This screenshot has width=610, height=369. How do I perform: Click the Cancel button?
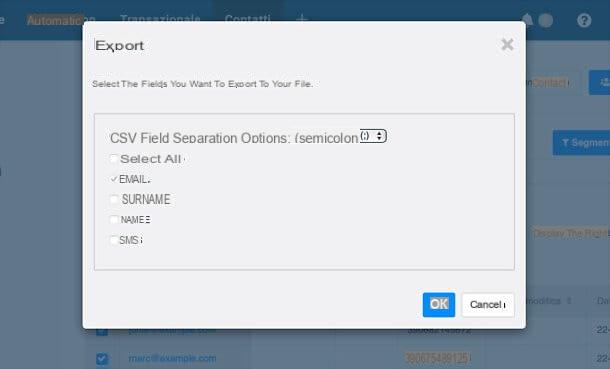(488, 304)
